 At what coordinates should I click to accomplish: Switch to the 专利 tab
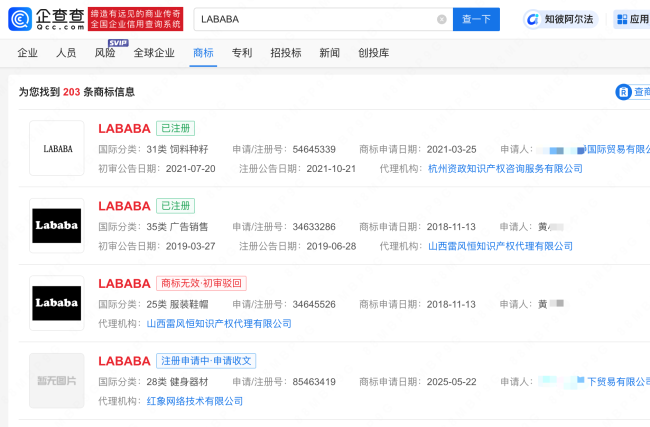pos(242,53)
